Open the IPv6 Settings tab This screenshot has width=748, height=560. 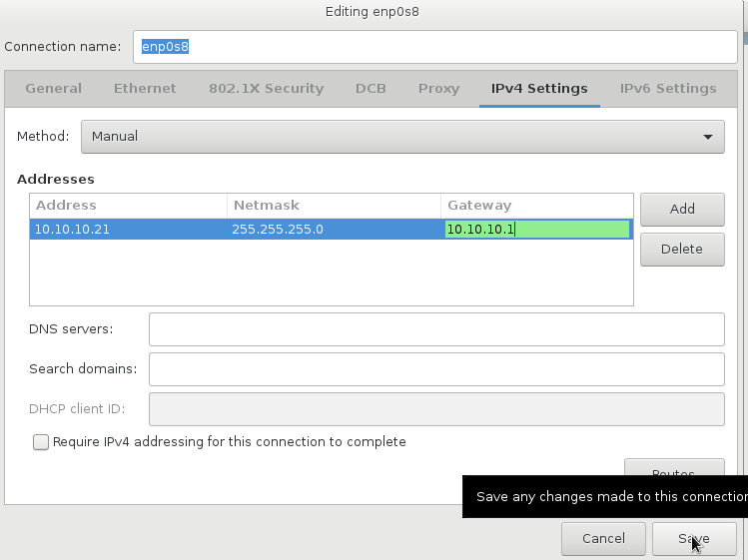pyautogui.click(x=667, y=89)
